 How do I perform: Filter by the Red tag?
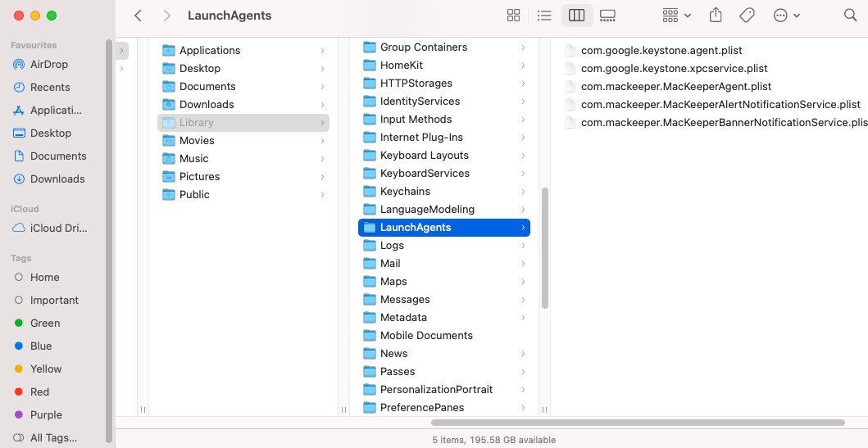pyautogui.click(x=32, y=392)
